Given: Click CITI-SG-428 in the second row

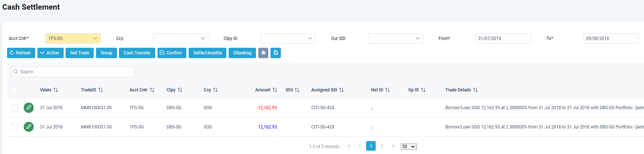Looking at the screenshot, I should point(323,127).
